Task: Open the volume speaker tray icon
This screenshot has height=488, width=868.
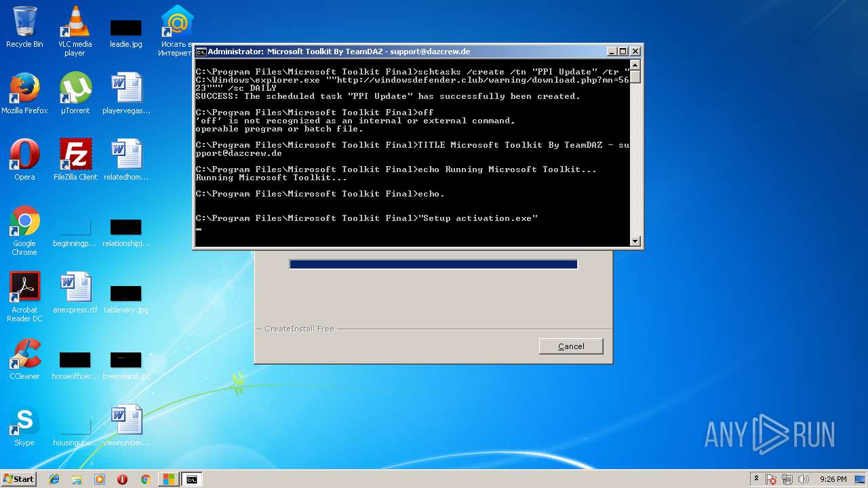Action: pyautogui.click(x=804, y=479)
